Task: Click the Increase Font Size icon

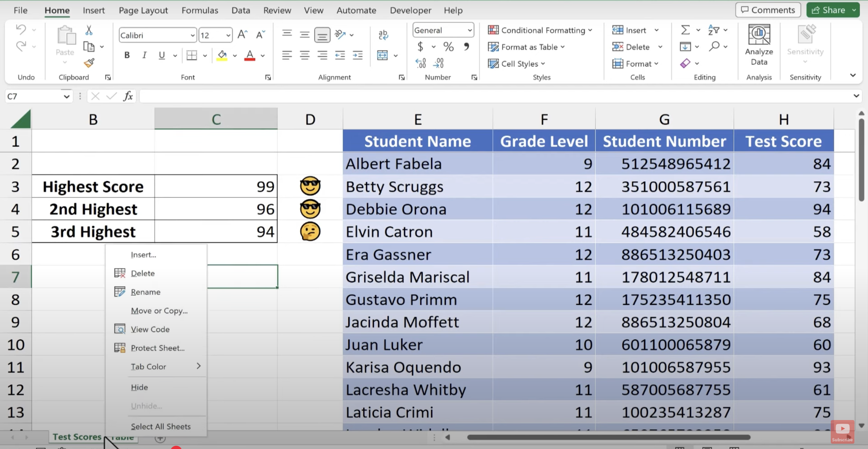Action: (x=242, y=35)
